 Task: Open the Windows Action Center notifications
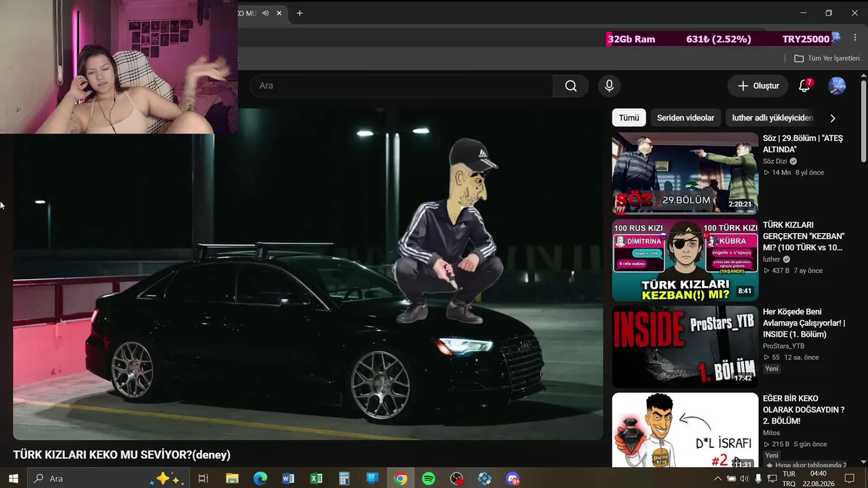tap(850, 478)
